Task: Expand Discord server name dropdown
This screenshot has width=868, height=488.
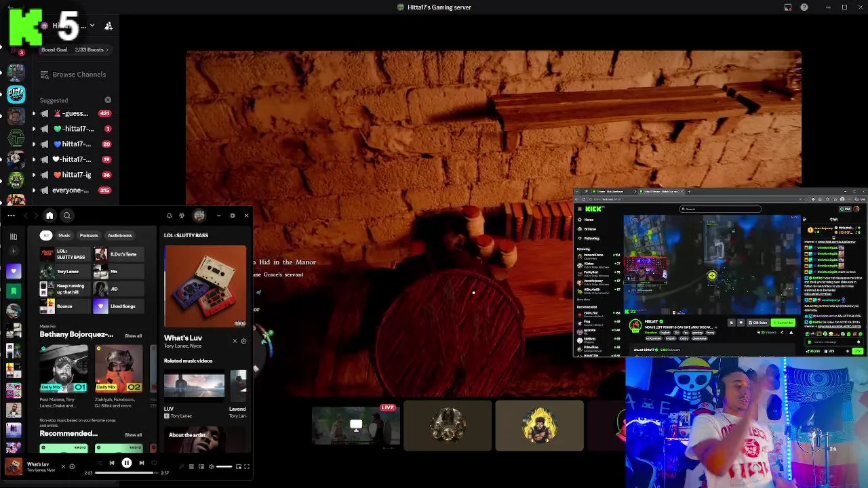Action: pos(92,26)
